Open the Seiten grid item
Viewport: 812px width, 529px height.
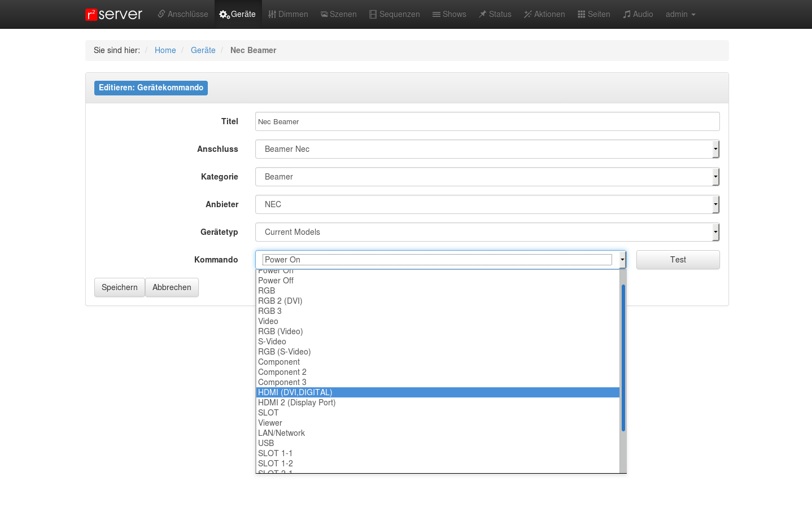593,14
